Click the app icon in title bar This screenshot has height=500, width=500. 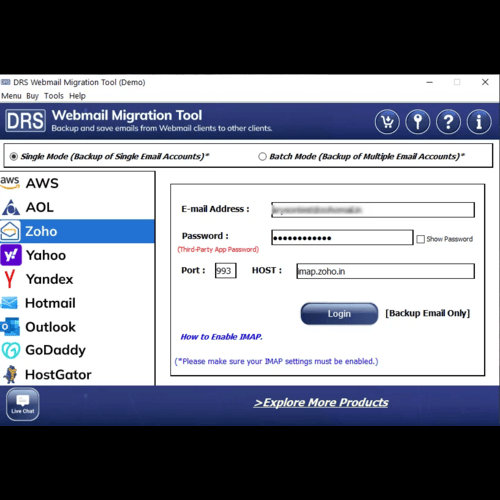coord(6,82)
